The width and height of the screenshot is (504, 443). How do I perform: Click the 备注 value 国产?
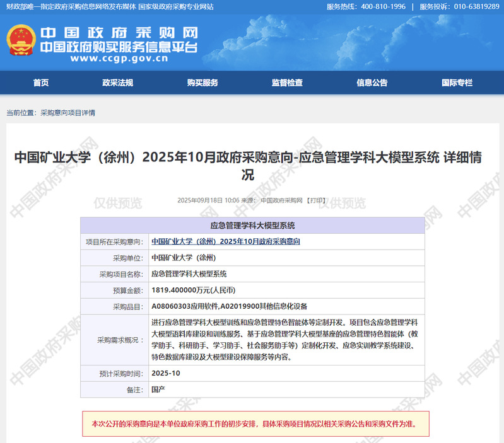tap(158, 389)
